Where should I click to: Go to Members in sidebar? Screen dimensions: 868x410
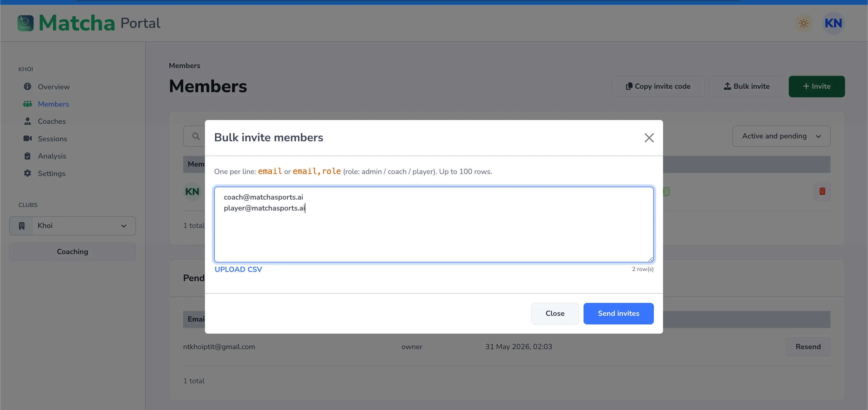pos(53,104)
